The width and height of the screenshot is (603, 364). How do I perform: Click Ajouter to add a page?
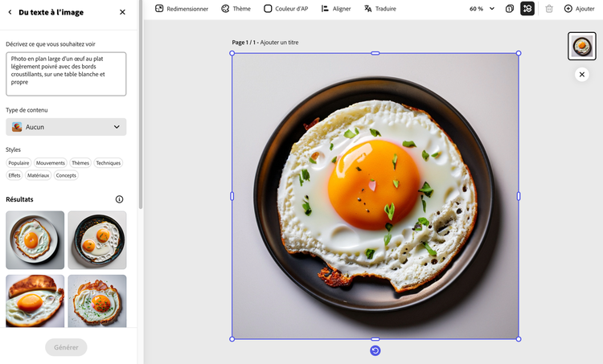[x=579, y=9]
